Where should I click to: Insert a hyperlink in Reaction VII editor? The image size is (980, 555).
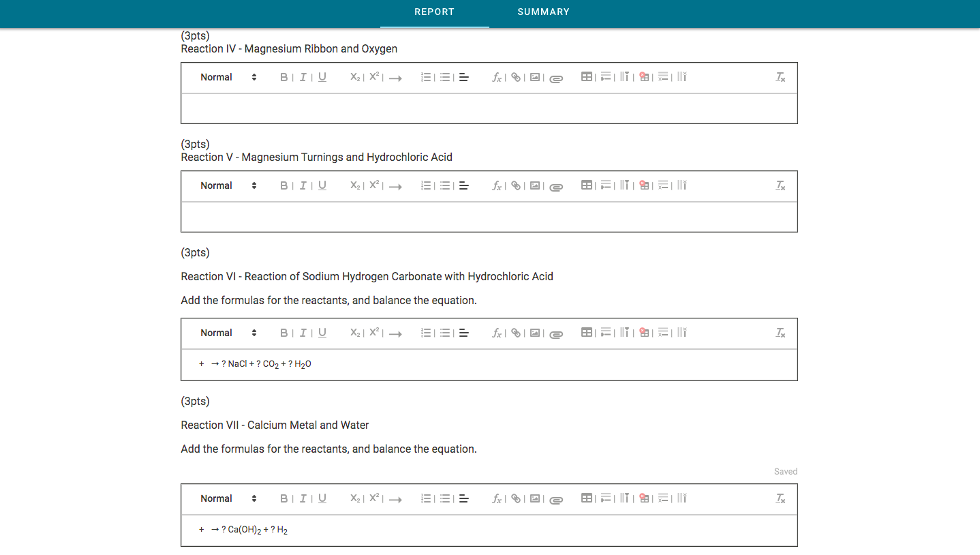tap(516, 498)
